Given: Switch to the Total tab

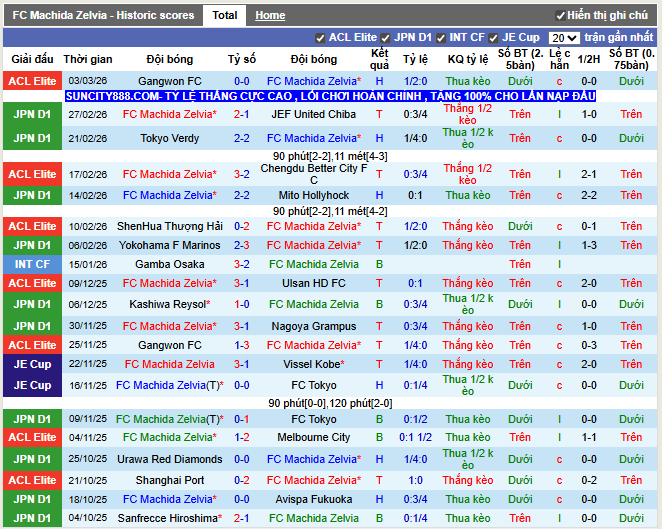Looking at the screenshot, I should [x=224, y=16].
